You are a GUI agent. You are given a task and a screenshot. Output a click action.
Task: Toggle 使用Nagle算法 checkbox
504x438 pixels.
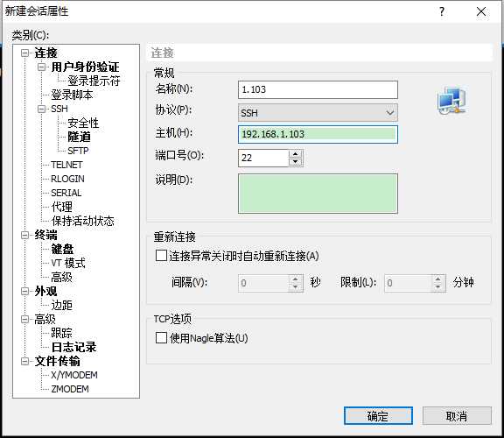coord(161,338)
